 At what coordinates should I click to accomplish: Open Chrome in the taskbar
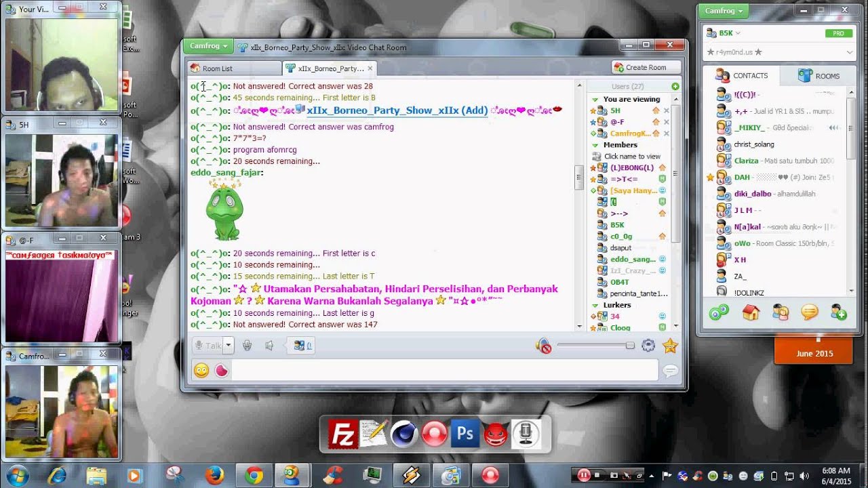click(254, 476)
